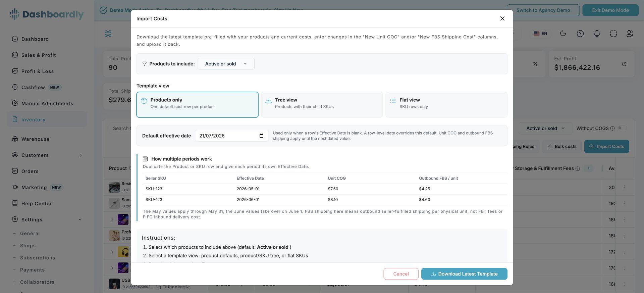
Task: Open Dashboard in the sidebar
Action: [35, 39]
